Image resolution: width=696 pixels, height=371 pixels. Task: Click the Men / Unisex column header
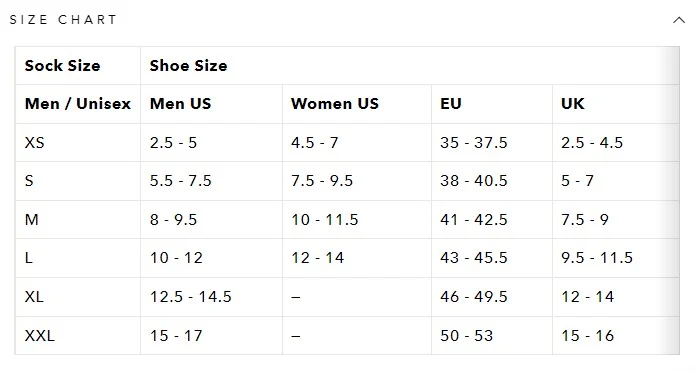pyautogui.click(x=78, y=104)
